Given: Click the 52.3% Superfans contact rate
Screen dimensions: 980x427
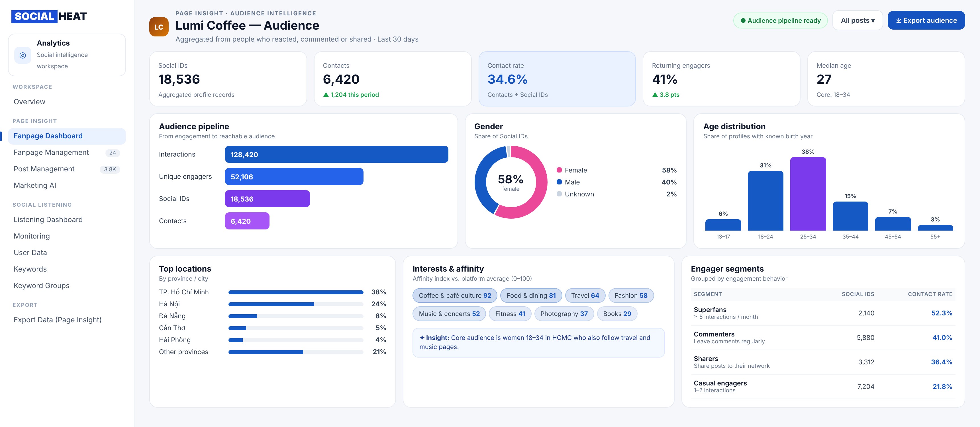Looking at the screenshot, I should pos(942,313).
